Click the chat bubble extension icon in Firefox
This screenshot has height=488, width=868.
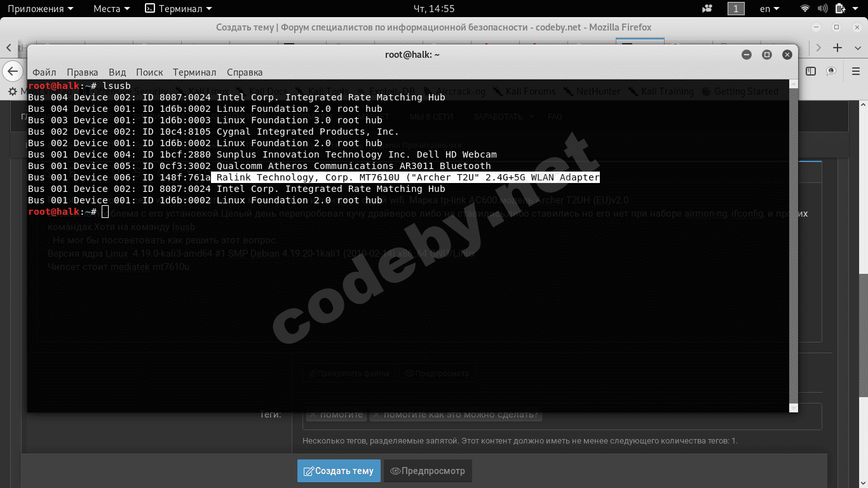(831, 71)
